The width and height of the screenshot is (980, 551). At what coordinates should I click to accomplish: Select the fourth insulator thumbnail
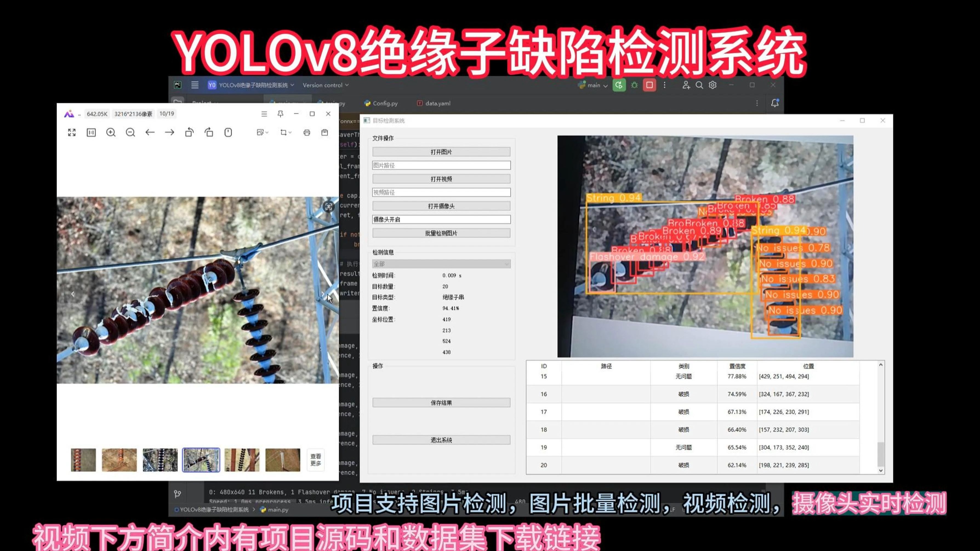pyautogui.click(x=202, y=460)
